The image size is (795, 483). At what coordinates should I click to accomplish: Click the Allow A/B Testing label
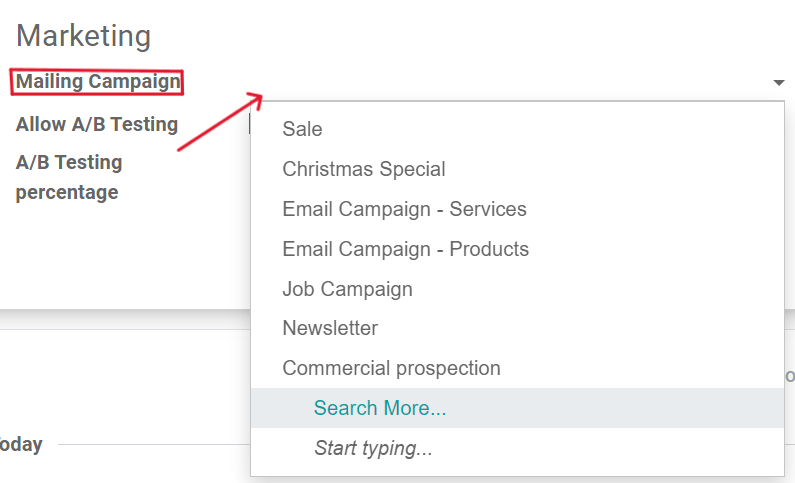click(x=97, y=124)
